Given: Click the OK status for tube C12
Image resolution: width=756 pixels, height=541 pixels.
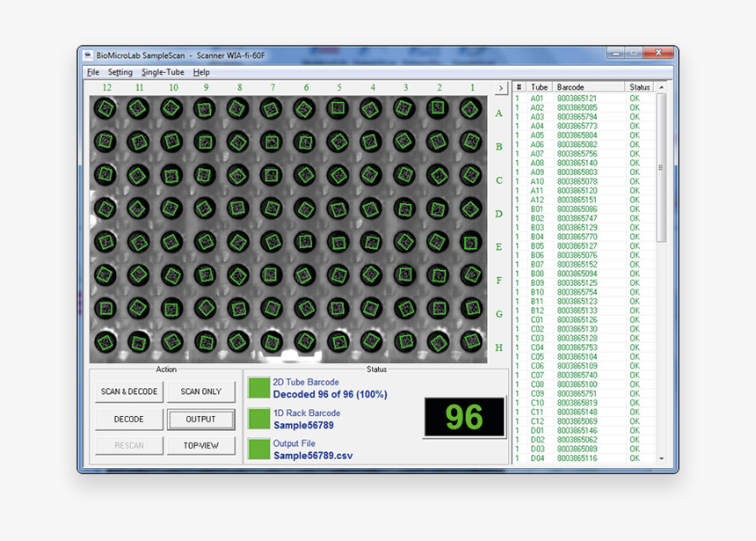Looking at the screenshot, I should (635, 421).
